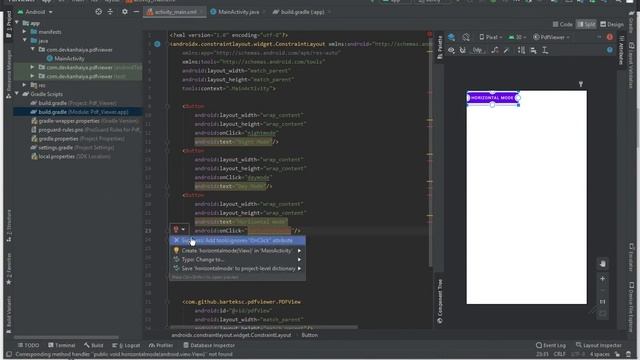Collapse the app module tree node
Screen dimensions: 640x360
[x=17, y=23]
